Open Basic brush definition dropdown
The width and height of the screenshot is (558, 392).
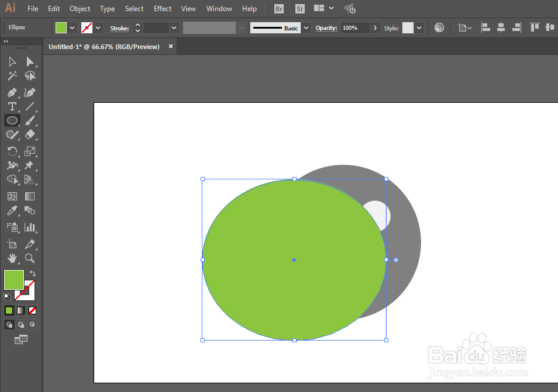306,27
